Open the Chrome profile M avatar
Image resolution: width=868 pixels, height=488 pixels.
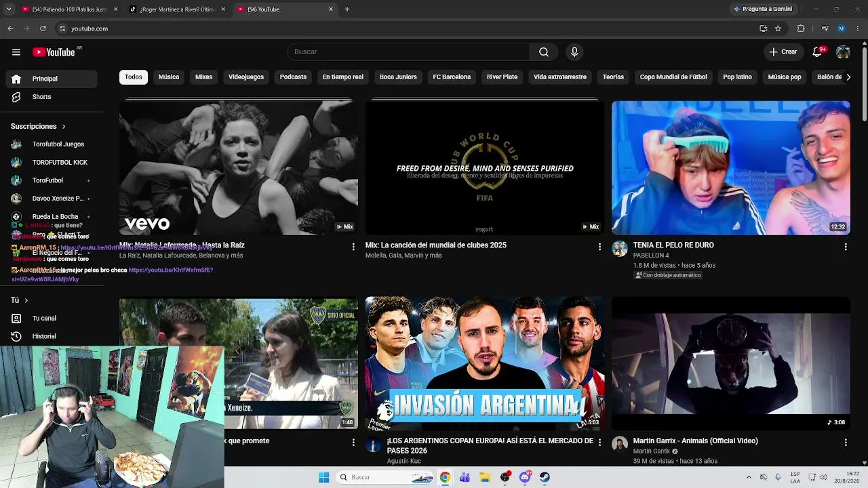[842, 28]
